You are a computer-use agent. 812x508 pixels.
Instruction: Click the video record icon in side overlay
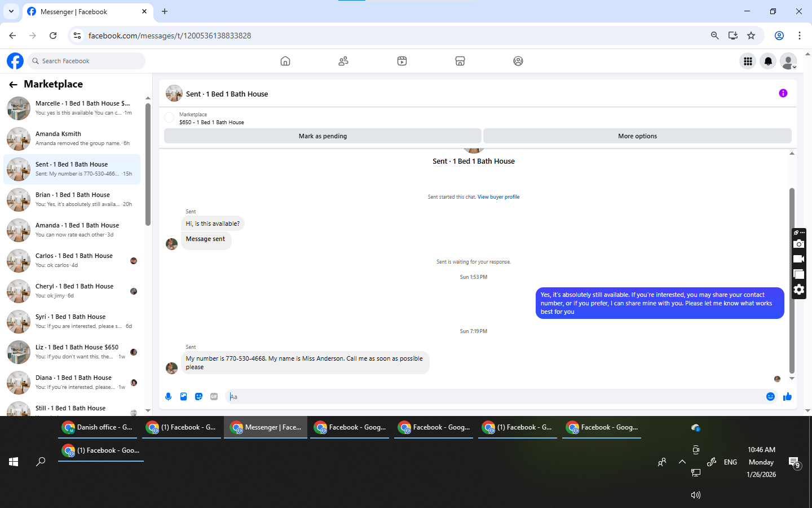pyautogui.click(x=798, y=259)
